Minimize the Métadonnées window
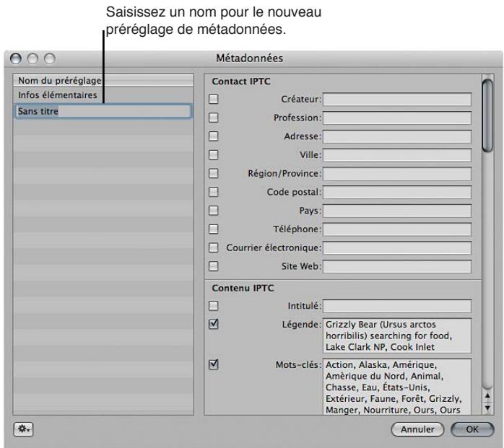This screenshot has height=448, width=504. pos(32,58)
